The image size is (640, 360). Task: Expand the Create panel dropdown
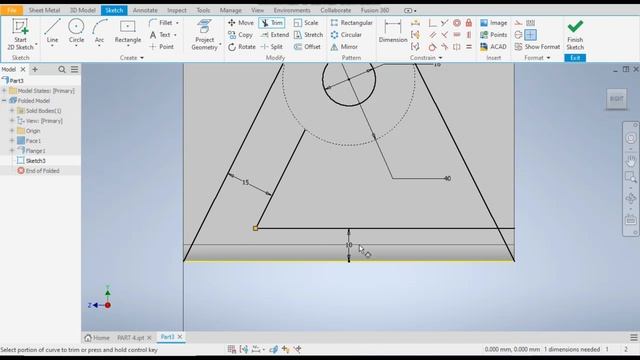tap(132, 58)
